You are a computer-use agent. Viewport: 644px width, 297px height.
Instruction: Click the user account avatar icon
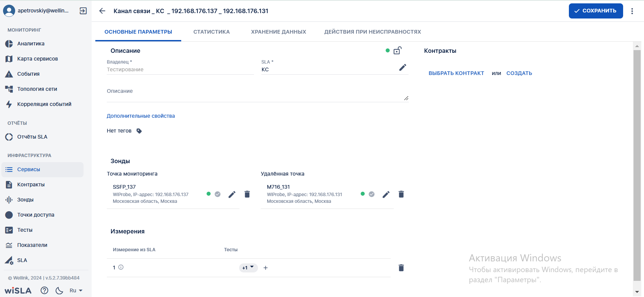9,11
